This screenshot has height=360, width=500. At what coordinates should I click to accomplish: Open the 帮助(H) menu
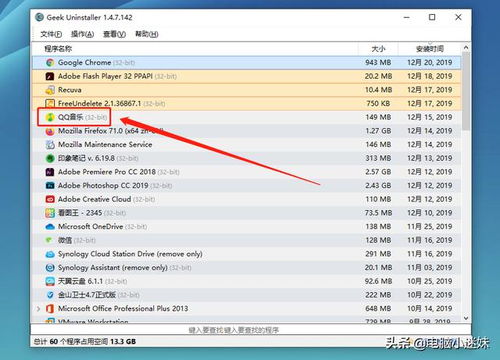pyautogui.click(x=146, y=34)
